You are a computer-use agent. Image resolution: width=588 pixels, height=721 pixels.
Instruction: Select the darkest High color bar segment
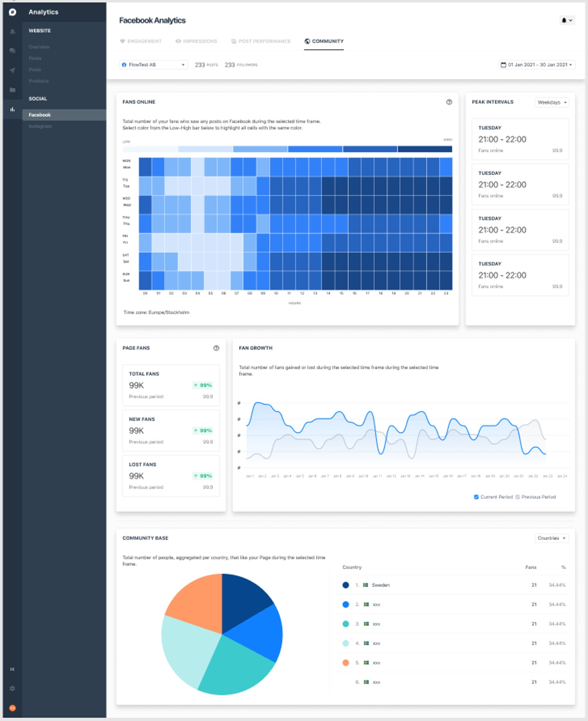[x=425, y=149]
